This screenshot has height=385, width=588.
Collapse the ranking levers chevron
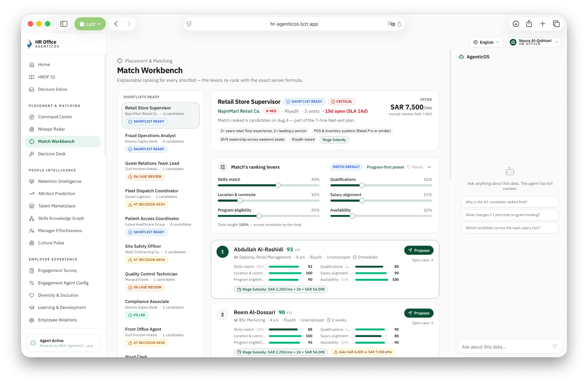click(429, 167)
